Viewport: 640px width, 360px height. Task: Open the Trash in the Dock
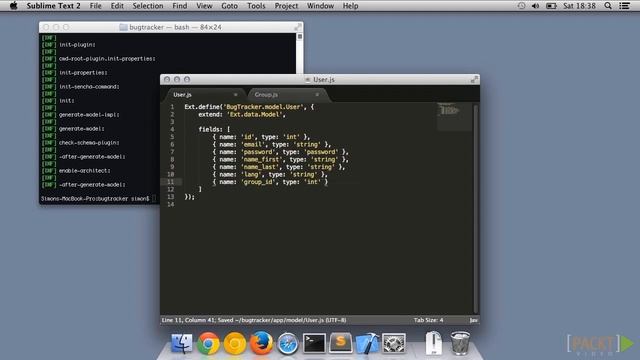[x=460, y=343]
